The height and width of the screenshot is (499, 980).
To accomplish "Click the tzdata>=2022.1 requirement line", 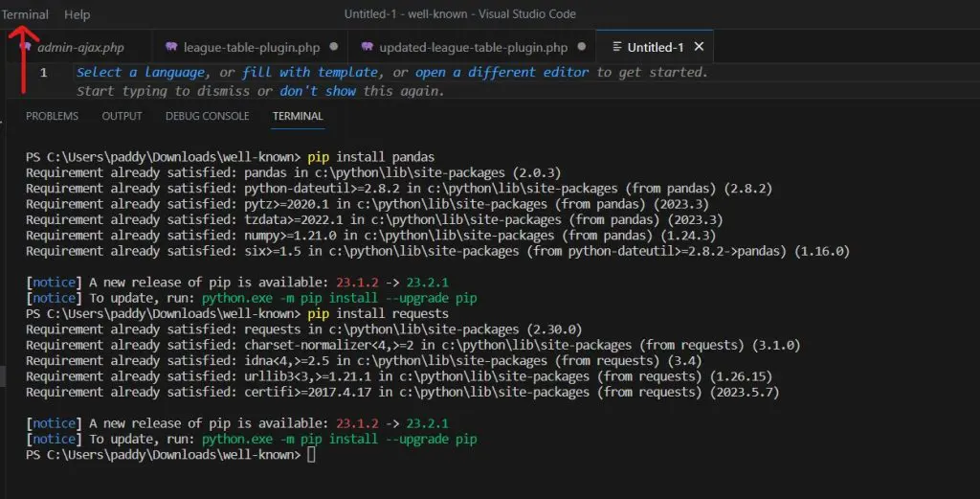I will tap(374, 219).
